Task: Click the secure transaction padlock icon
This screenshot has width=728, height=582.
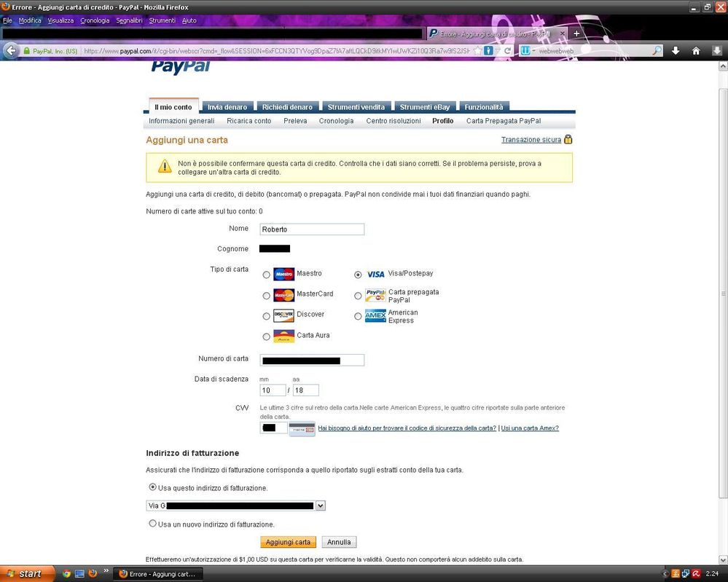Action: pos(568,139)
